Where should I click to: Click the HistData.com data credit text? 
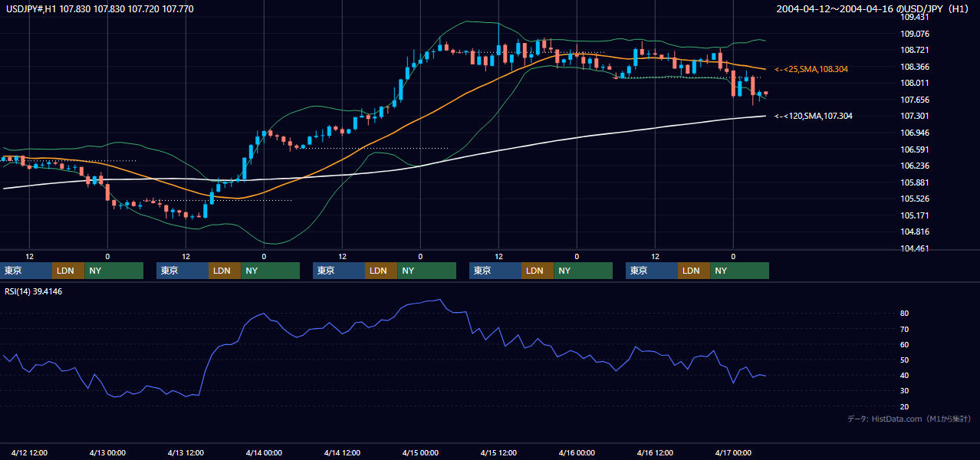pyautogui.click(x=909, y=419)
